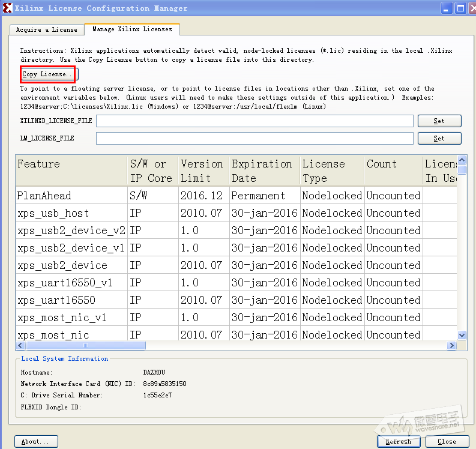Viewport: 476px width, 449px height.
Task: Select the PlanAhead feature row
Action: click(x=236, y=196)
